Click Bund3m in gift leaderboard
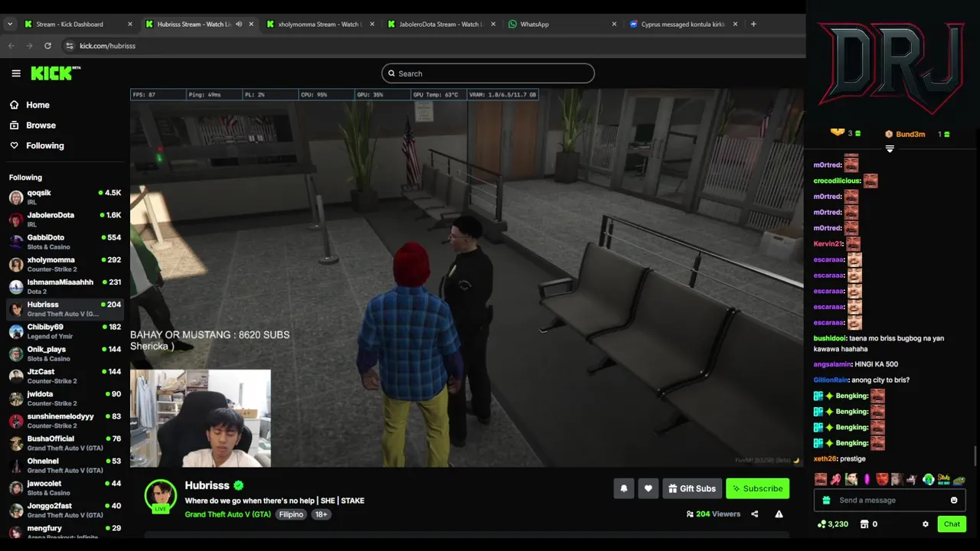Image resolution: width=980 pixels, height=551 pixels. 910,134
